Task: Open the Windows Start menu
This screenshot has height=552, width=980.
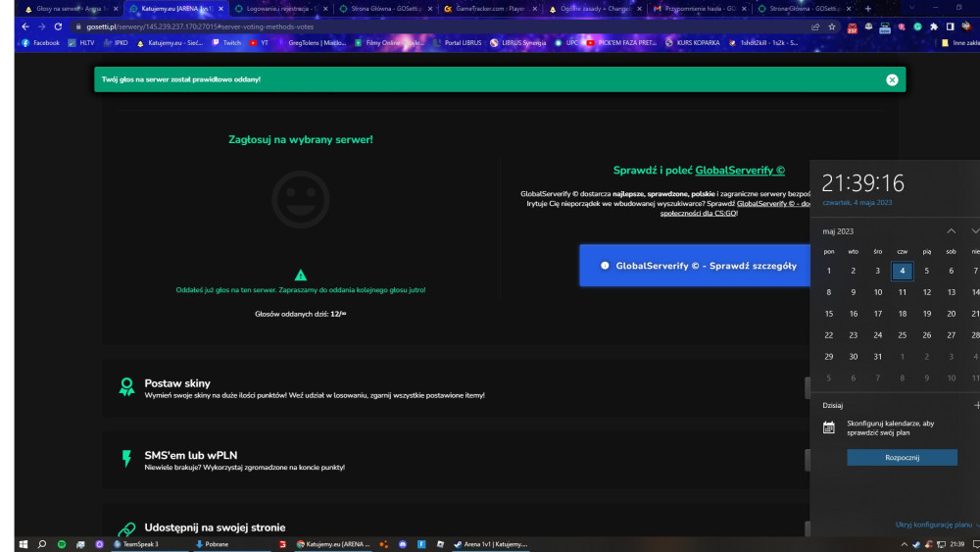Action: coord(24,544)
